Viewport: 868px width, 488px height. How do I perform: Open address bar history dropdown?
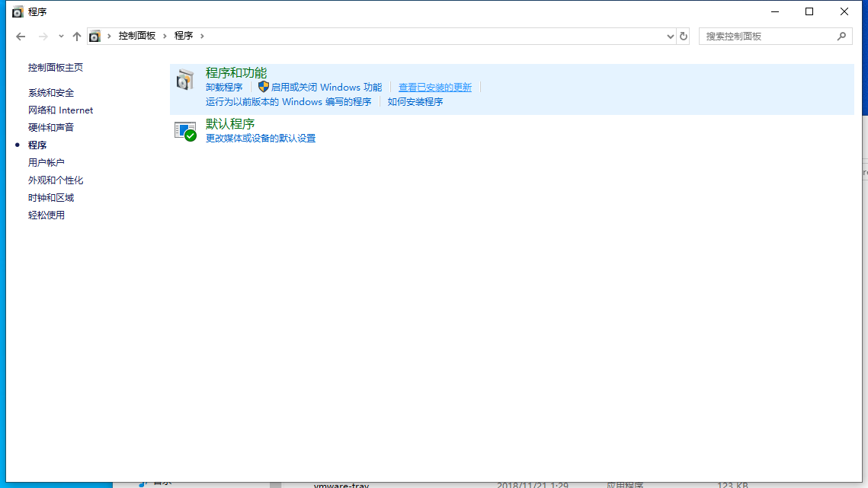click(671, 37)
